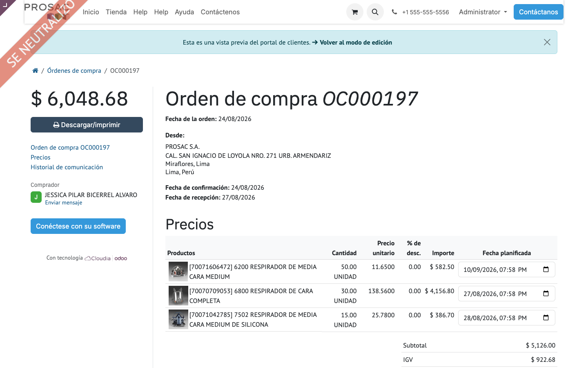Screen dimensions: 588x368
Task: Click product name 6800 RESPIRADOR DE CARA COMPLETA
Action: tap(251, 296)
